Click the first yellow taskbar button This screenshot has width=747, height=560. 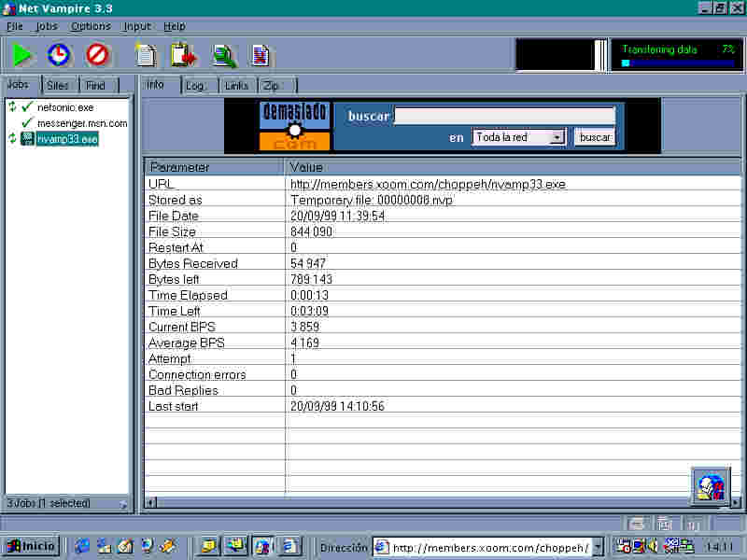pyautogui.click(x=208, y=546)
